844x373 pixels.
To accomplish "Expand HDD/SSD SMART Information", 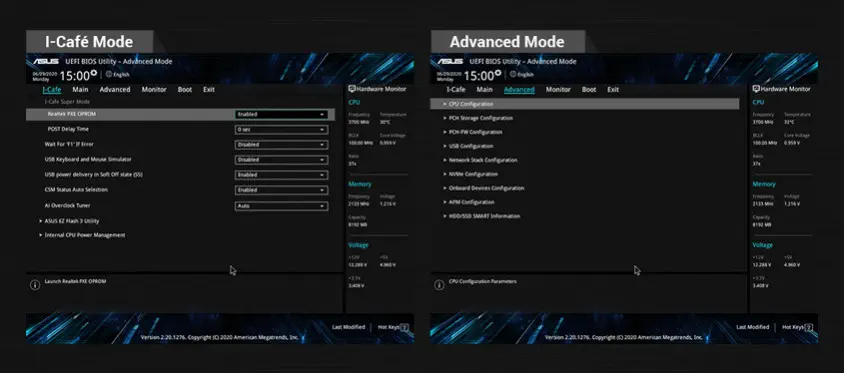I will tap(481, 216).
